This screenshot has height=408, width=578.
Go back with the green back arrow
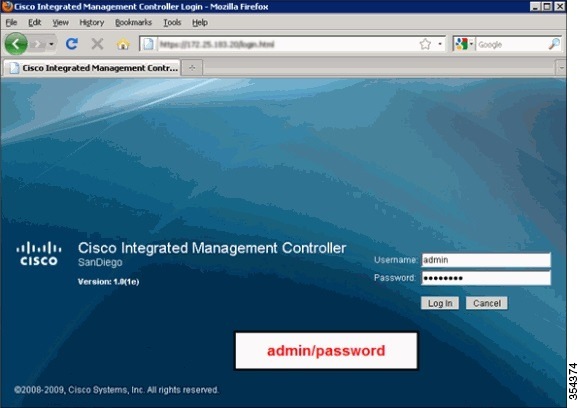(16, 44)
